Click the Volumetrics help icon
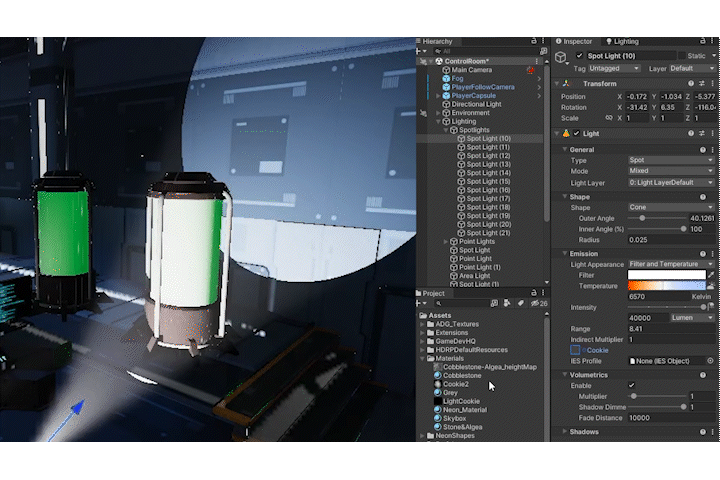The width and height of the screenshot is (720, 480). point(701,374)
